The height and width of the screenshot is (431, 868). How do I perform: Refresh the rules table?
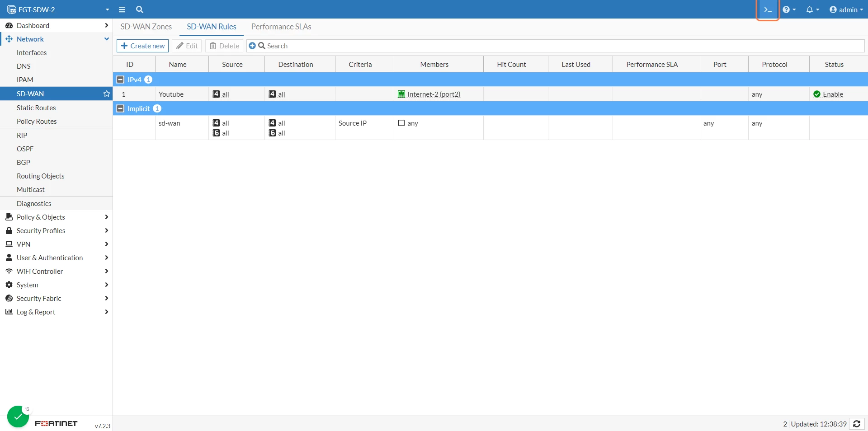(x=857, y=424)
